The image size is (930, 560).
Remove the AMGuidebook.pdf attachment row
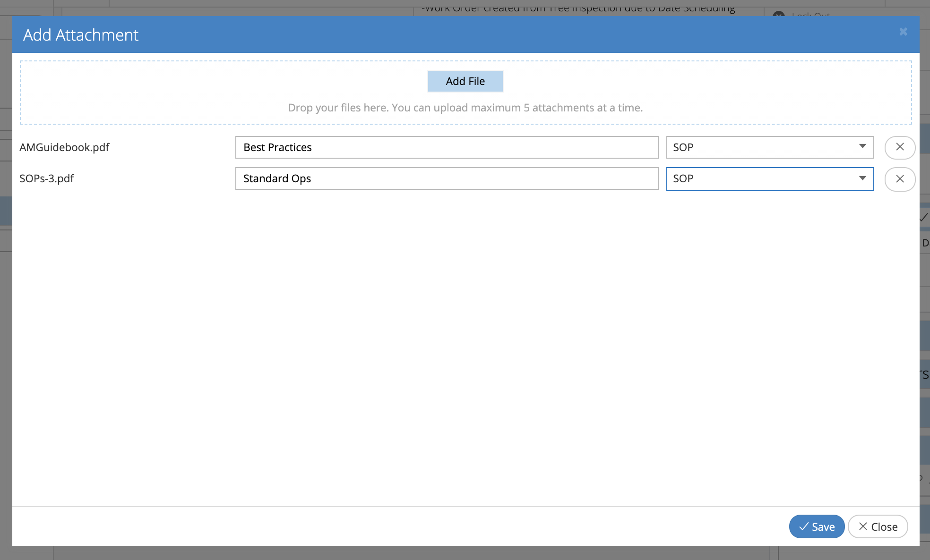coord(900,147)
